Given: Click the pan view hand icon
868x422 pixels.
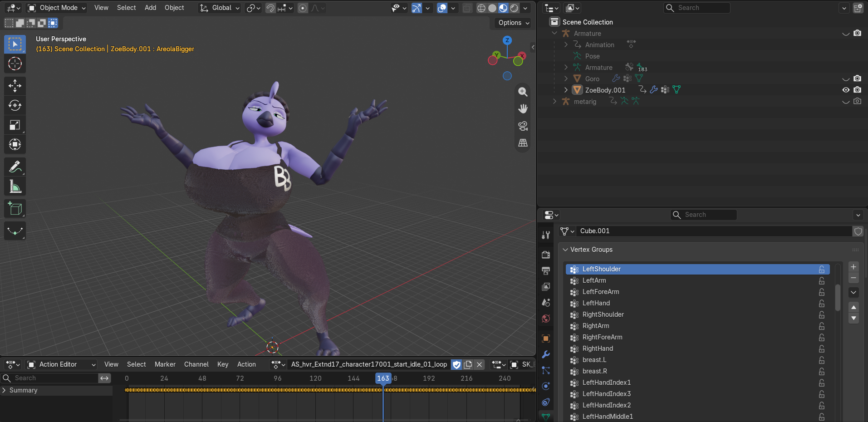Looking at the screenshot, I should (x=523, y=108).
